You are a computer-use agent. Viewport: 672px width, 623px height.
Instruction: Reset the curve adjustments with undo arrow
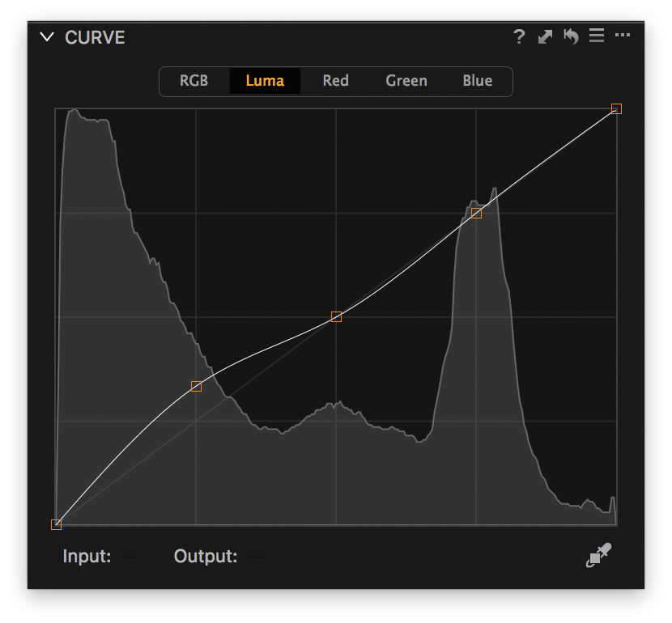pos(571,36)
